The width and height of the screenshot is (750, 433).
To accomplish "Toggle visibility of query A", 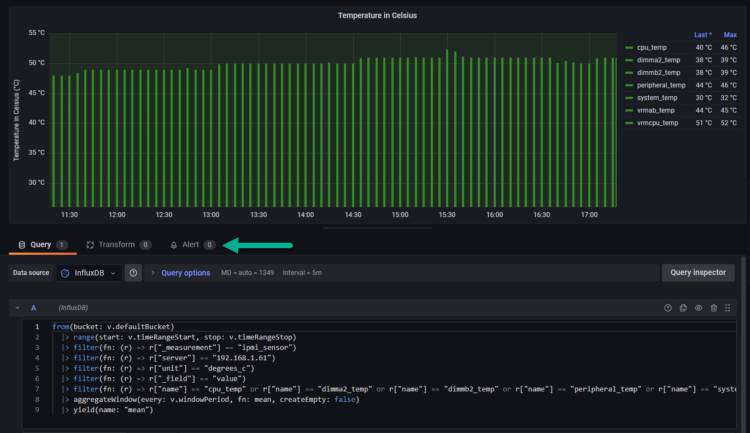I will (x=698, y=308).
